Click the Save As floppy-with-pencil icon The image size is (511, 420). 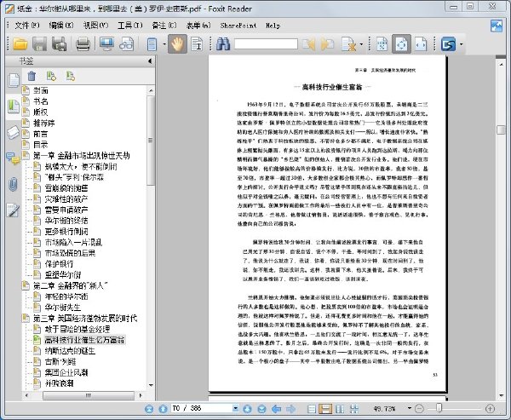click(59, 43)
